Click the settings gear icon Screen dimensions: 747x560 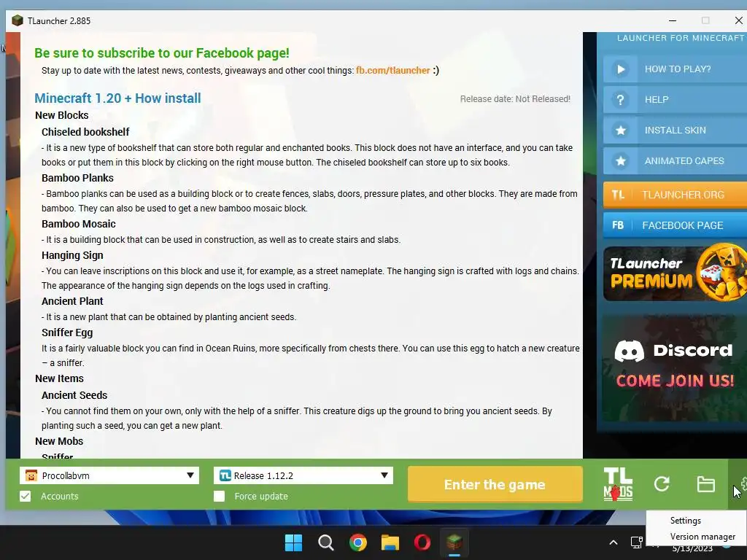(x=743, y=483)
